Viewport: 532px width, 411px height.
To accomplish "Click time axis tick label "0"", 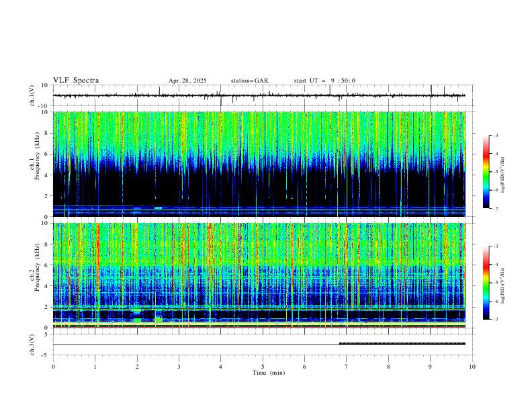I will click(53, 367).
